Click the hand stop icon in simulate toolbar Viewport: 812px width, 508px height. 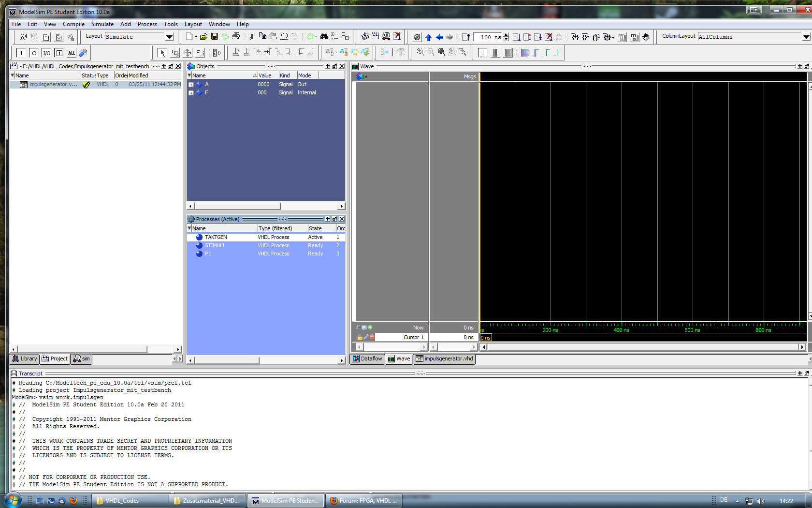click(x=646, y=37)
